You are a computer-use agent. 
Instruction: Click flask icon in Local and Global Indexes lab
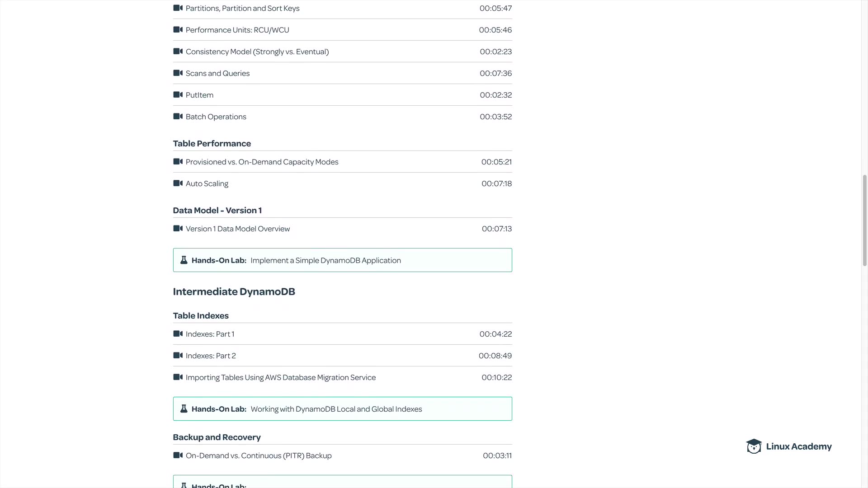pos(184,409)
